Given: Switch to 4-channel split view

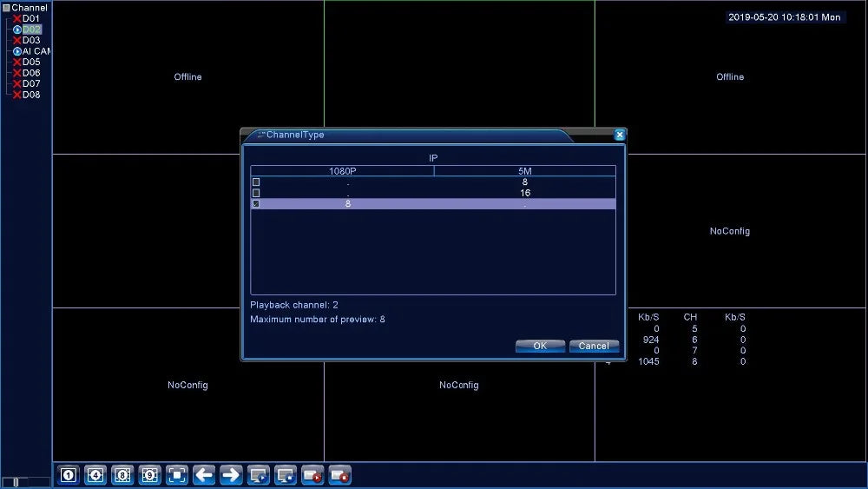Looking at the screenshot, I should tap(95, 475).
